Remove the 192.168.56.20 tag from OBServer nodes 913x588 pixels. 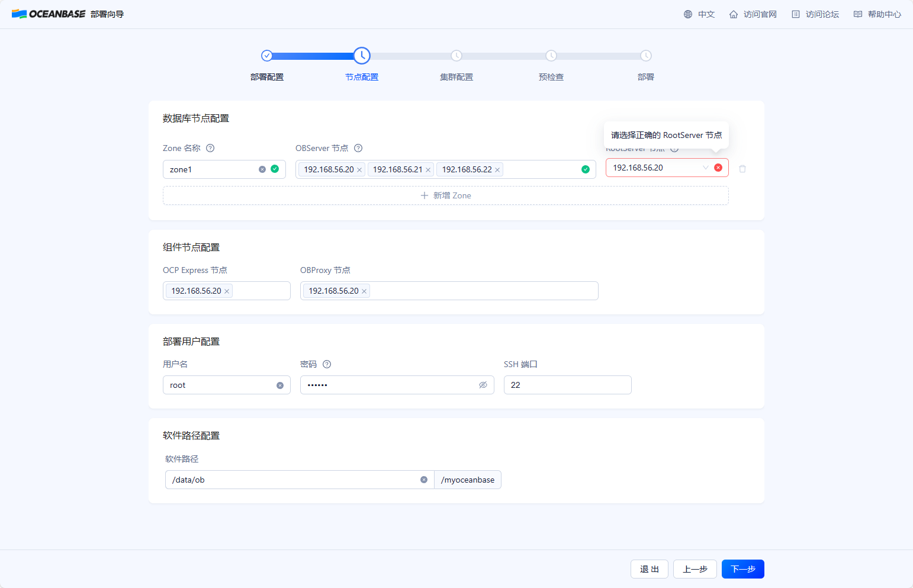(x=359, y=170)
